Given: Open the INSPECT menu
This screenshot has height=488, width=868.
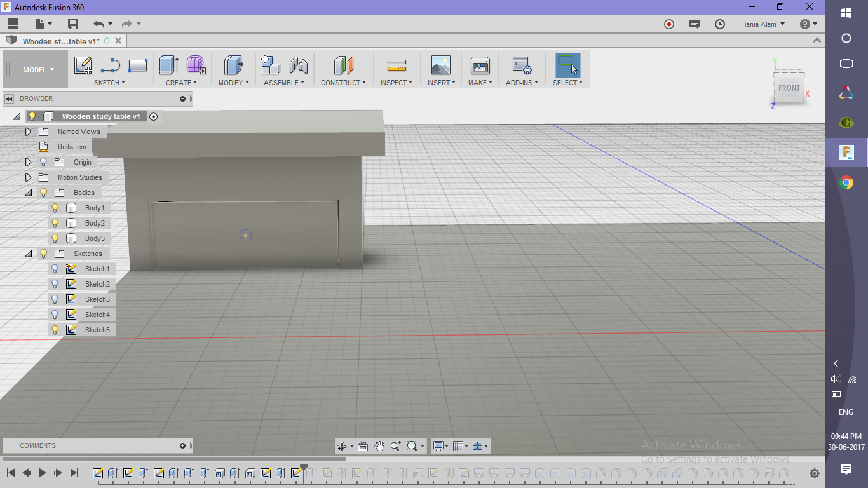Looking at the screenshot, I should (397, 83).
